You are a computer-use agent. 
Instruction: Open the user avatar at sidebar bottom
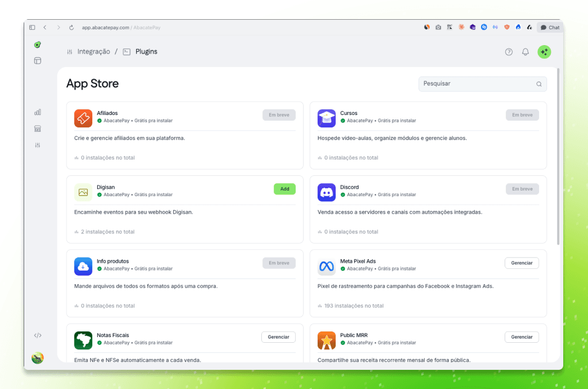(x=38, y=358)
